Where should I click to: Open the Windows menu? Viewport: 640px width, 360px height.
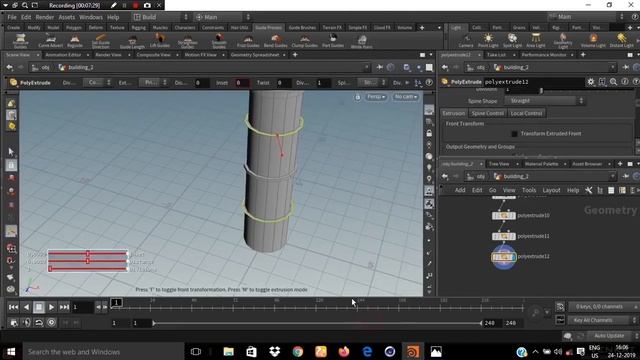[91, 17]
